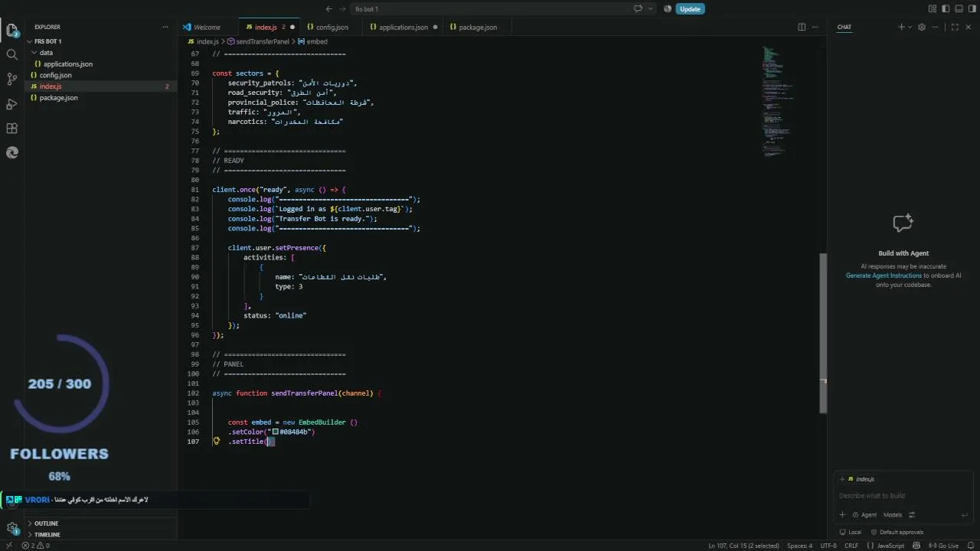Toggle the primary side bar
Image resolution: width=980 pixels, height=551 pixels.
point(944,8)
